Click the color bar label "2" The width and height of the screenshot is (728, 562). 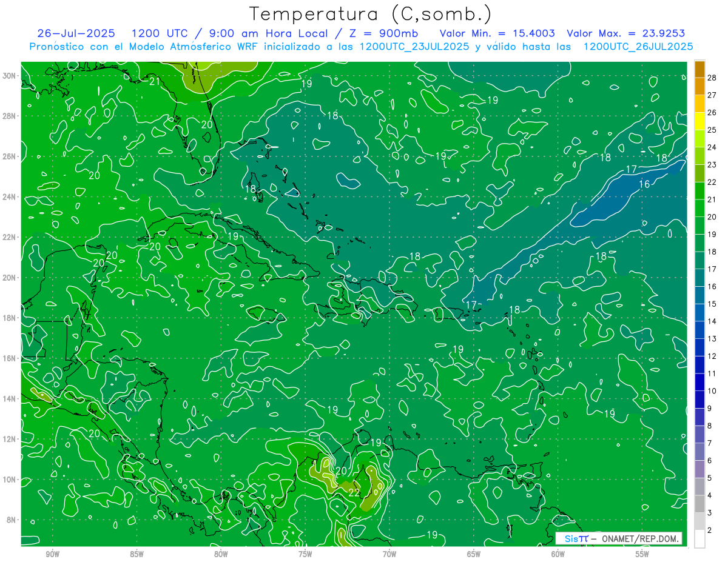click(710, 530)
